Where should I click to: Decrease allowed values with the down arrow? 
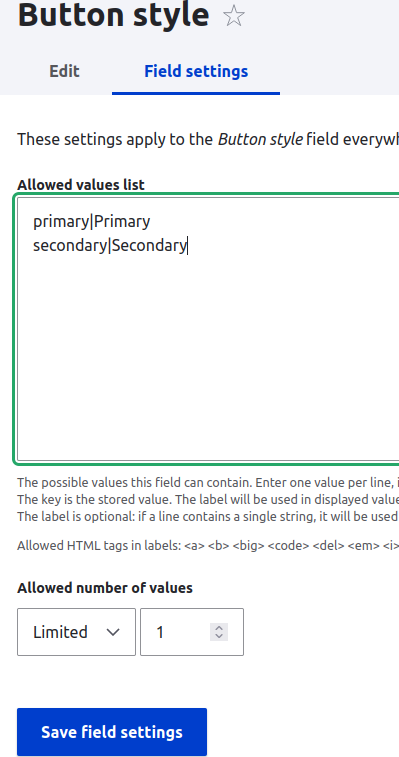point(219,636)
